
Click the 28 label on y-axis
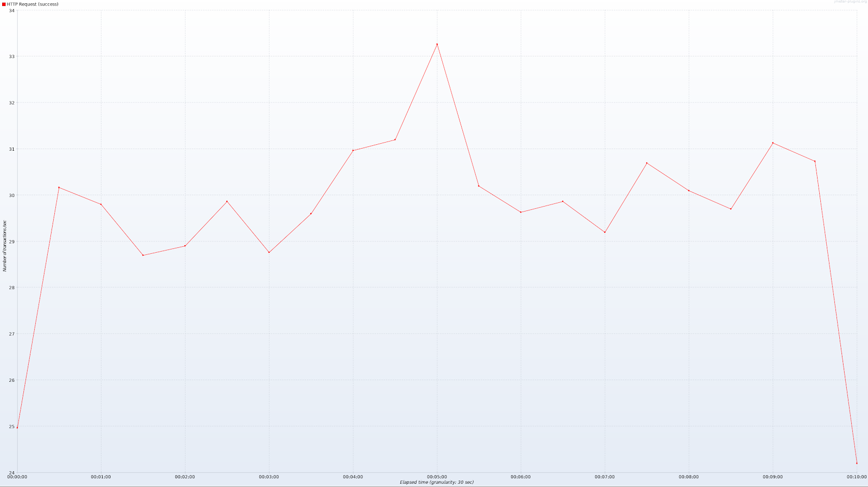pyautogui.click(x=12, y=287)
